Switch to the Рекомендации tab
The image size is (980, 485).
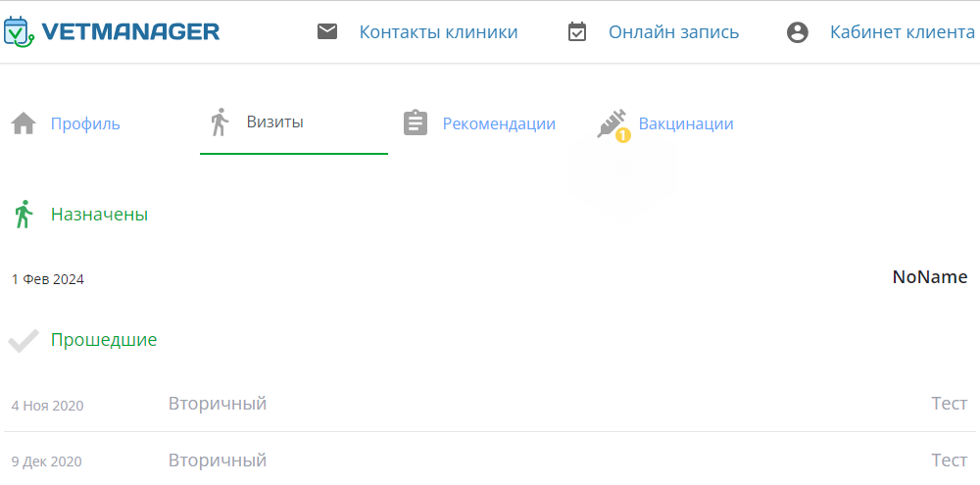499,123
